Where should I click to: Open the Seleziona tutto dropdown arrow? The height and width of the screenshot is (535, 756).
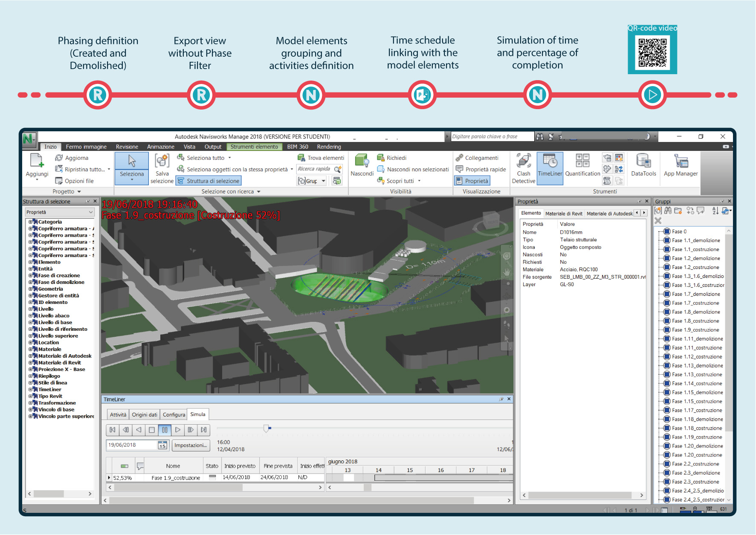229,158
